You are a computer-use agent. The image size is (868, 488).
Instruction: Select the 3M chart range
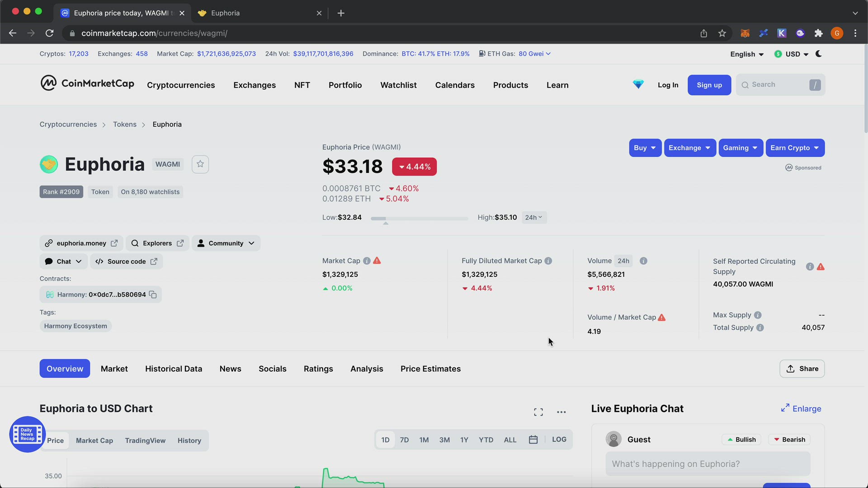click(x=444, y=440)
